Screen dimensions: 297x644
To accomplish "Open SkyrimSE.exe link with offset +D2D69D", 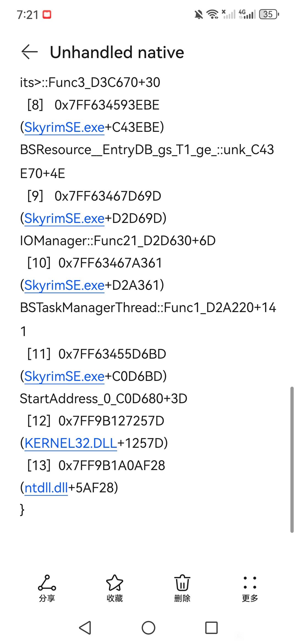I will point(64,219).
